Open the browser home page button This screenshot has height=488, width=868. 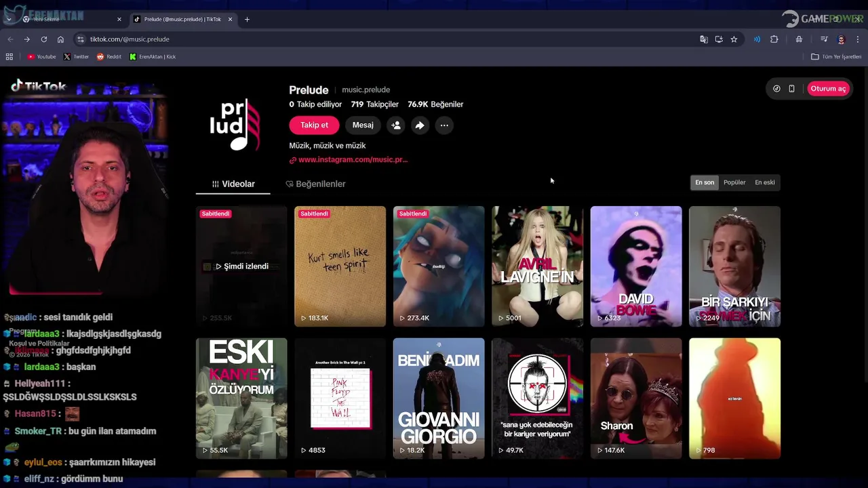click(x=60, y=39)
